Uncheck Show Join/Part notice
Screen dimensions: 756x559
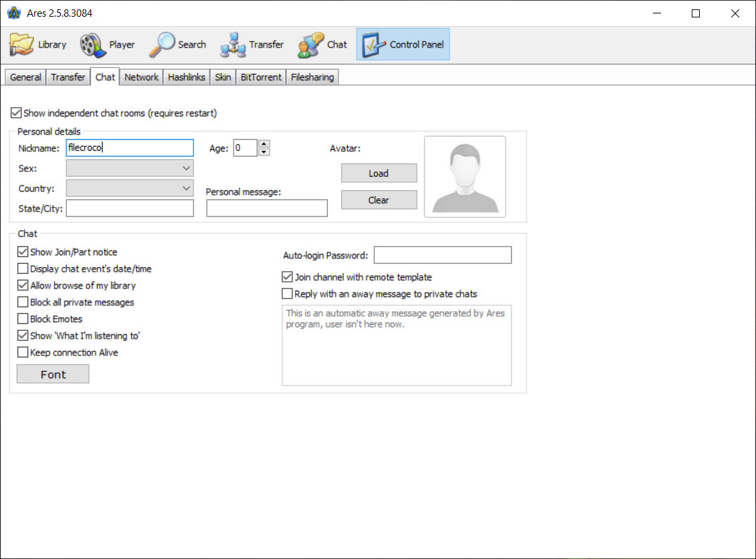click(22, 252)
